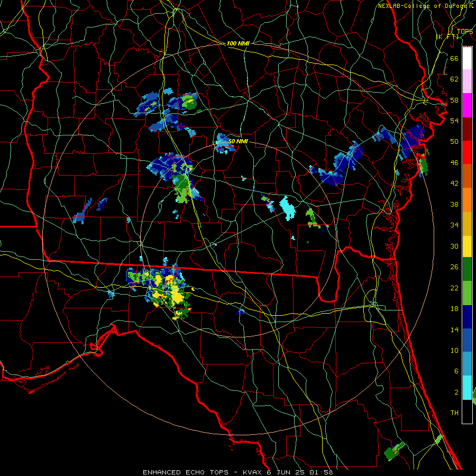Screen dimensions: 476x476
Task: Click the light pink legend color block
Action: (467, 81)
